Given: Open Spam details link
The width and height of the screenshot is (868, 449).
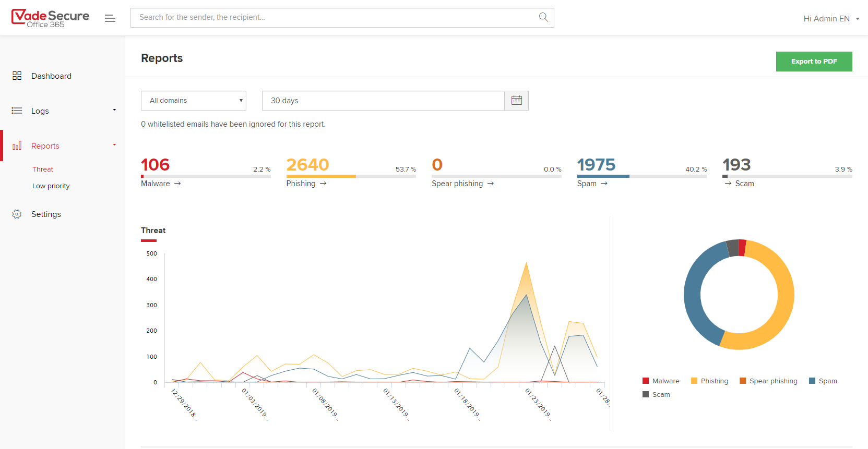Looking at the screenshot, I should 592,184.
